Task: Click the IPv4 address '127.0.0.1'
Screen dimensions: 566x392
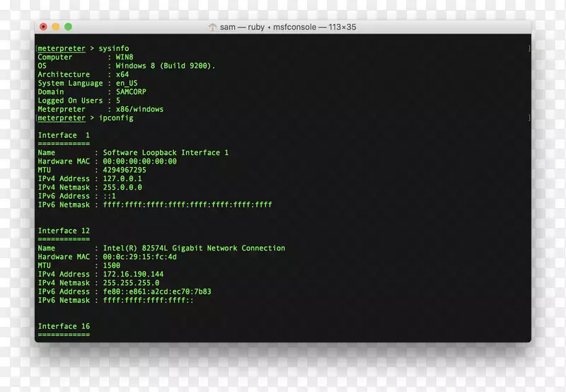Action: [122, 179]
